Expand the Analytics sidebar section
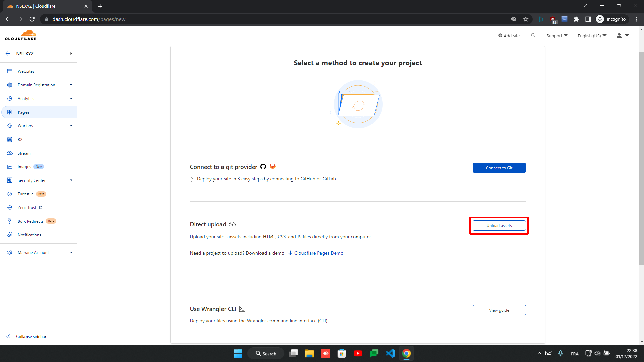644x362 pixels. pos(26,98)
